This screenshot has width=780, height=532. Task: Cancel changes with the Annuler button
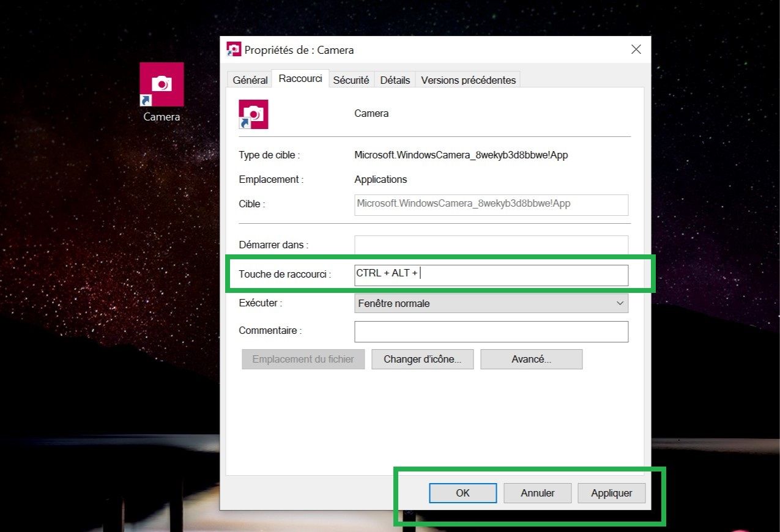click(537, 493)
